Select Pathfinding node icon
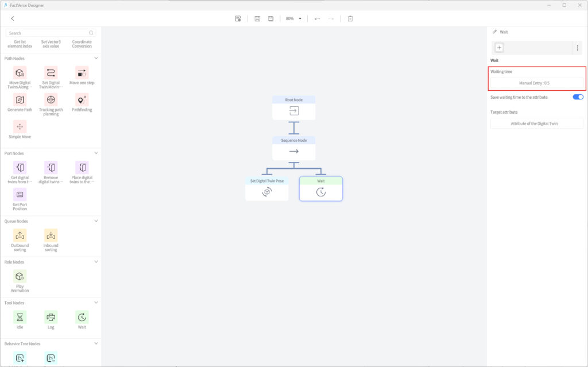 82,100
